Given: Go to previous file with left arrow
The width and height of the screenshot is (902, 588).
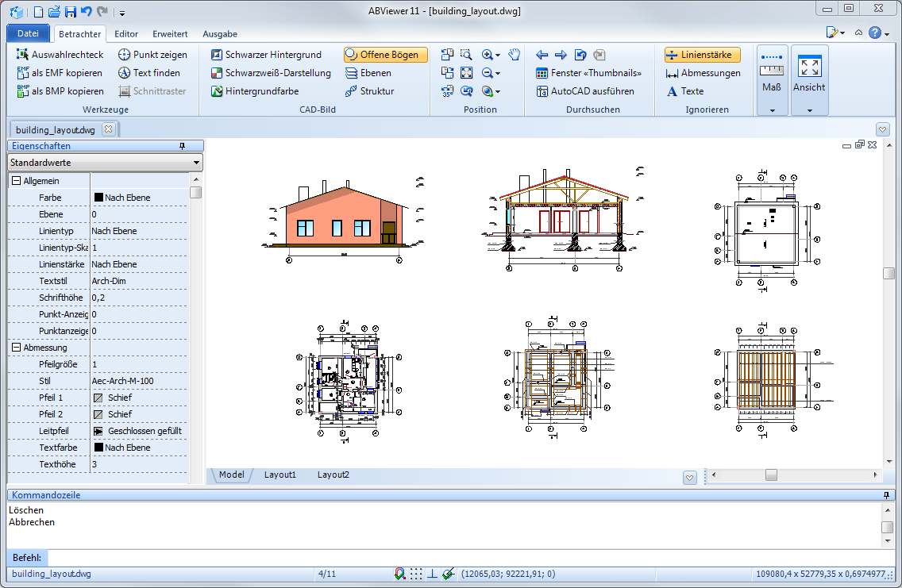Looking at the screenshot, I should (x=542, y=55).
